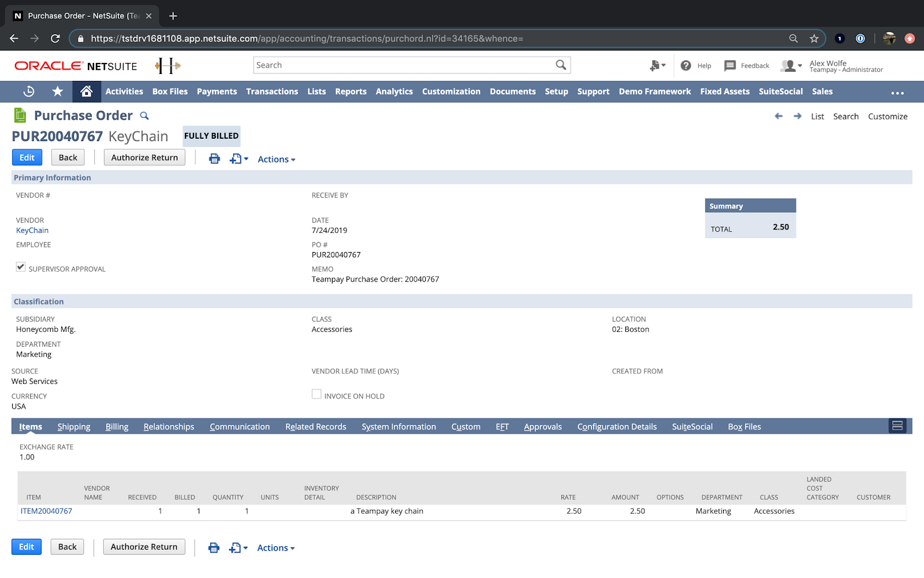924x578 pixels.
Task: Open the Feedback speech bubble icon
Action: (x=730, y=65)
